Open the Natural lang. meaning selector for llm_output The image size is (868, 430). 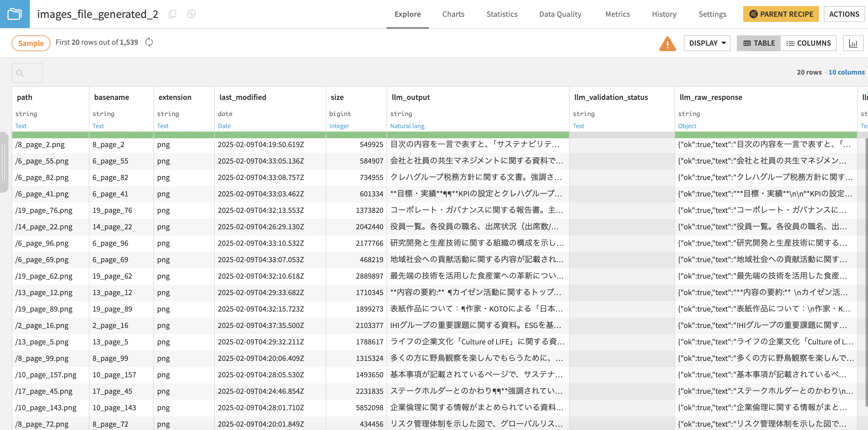point(408,126)
